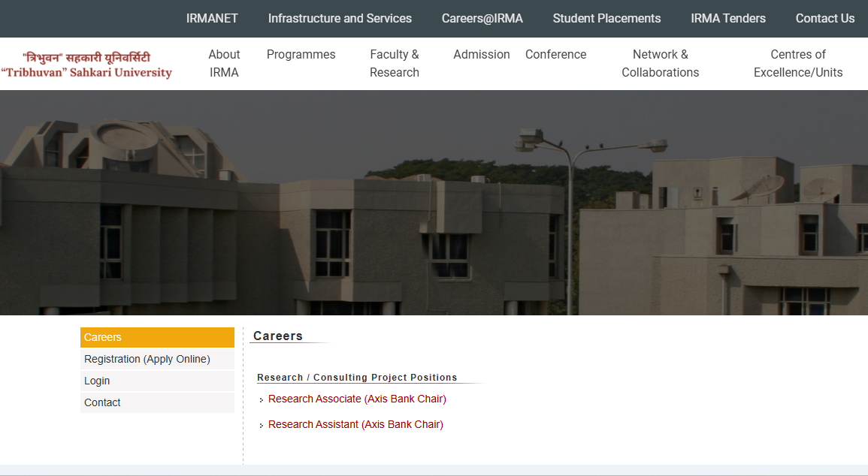Image resolution: width=868 pixels, height=476 pixels.
Task: Open Student Placements page
Action: (x=606, y=19)
